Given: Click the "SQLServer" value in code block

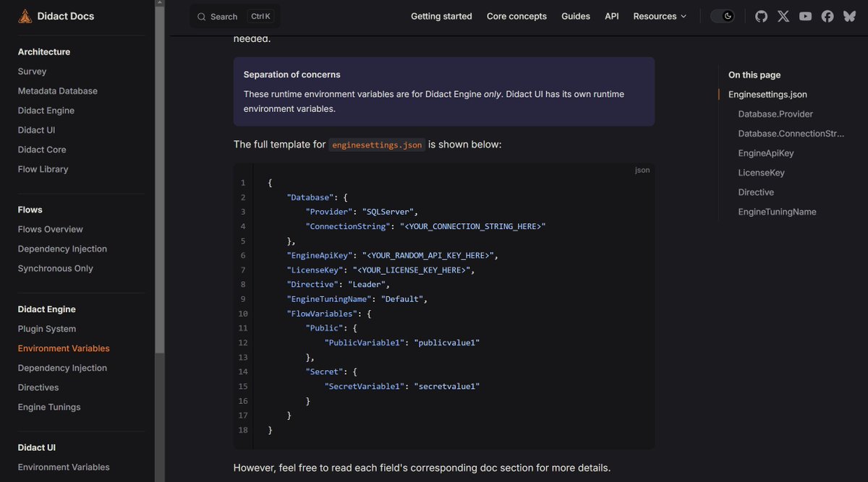Looking at the screenshot, I should click(388, 212).
